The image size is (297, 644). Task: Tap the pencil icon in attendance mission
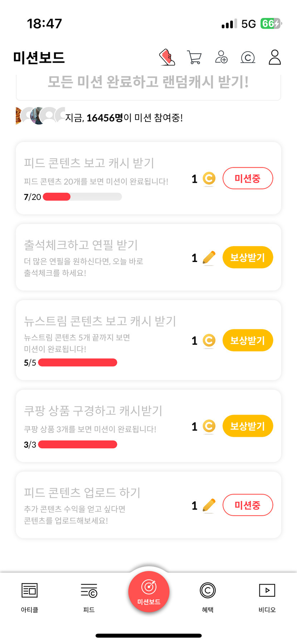pos(209,258)
